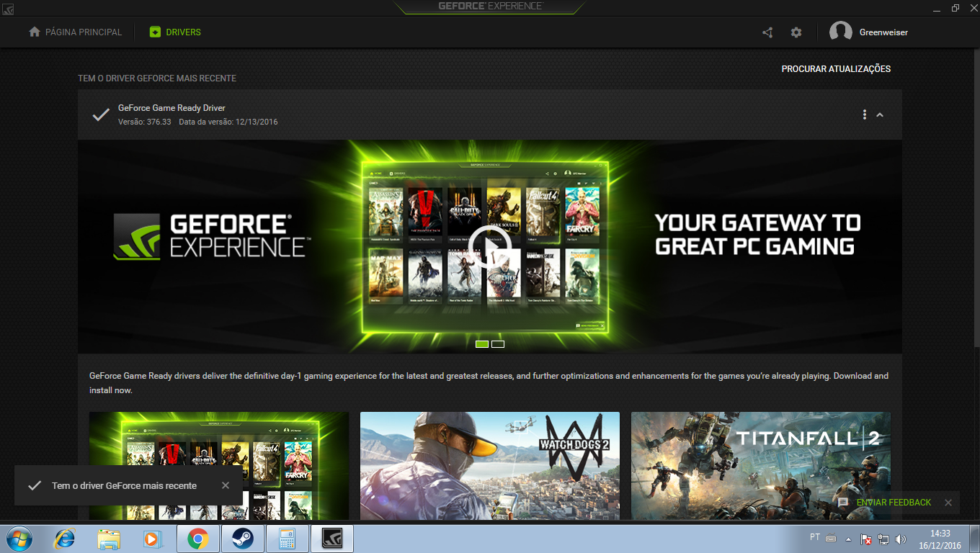Click the volume speaker tray icon
The image size is (980, 553).
[900, 539]
